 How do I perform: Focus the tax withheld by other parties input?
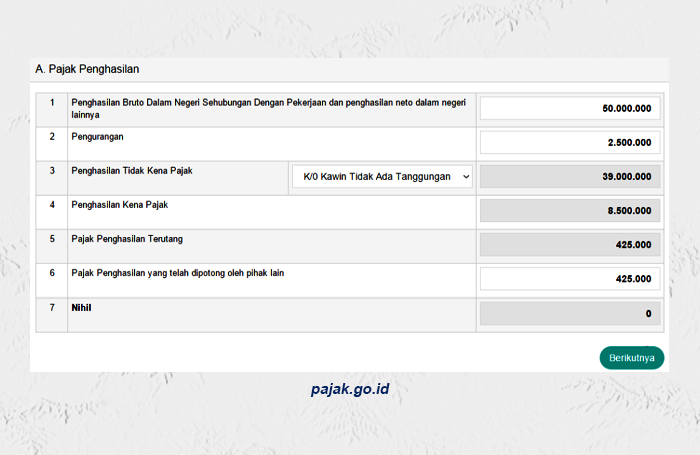coord(569,279)
